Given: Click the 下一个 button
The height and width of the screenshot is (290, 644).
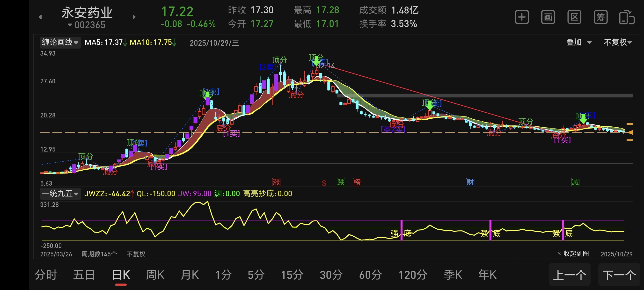Looking at the screenshot, I should tap(619, 275).
